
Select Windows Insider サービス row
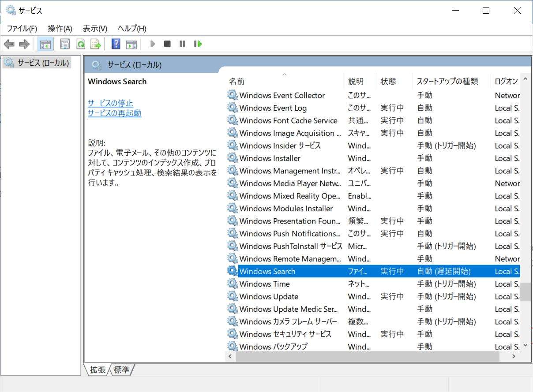pyautogui.click(x=373, y=146)
